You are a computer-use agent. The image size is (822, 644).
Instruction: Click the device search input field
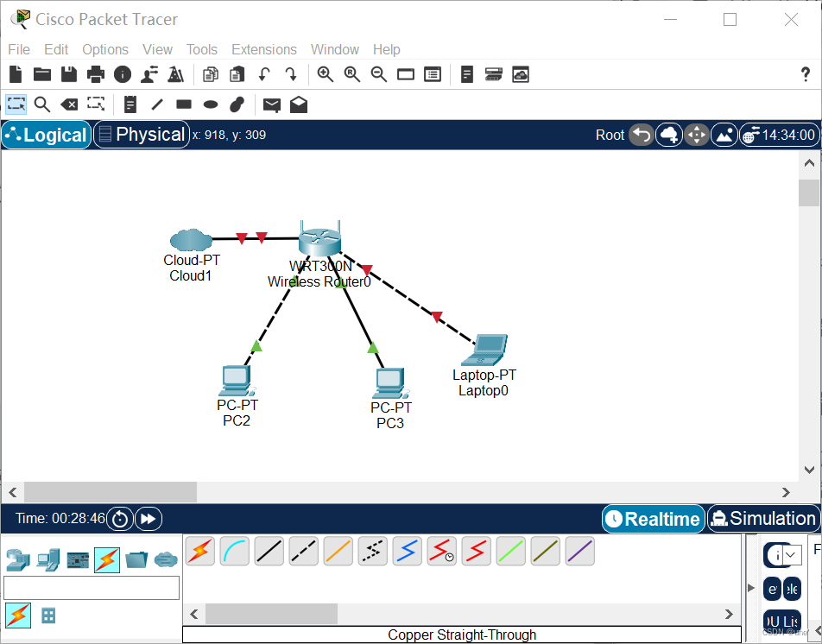[x=92, y=587]
